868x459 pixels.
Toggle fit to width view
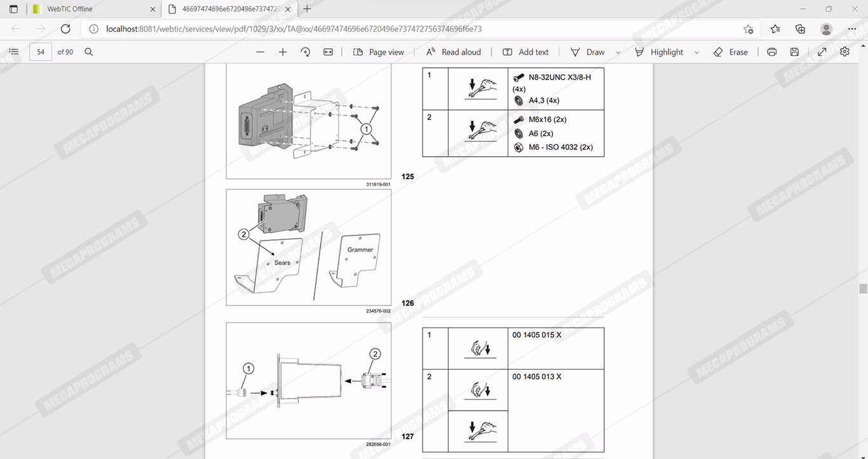coord(328,52)
